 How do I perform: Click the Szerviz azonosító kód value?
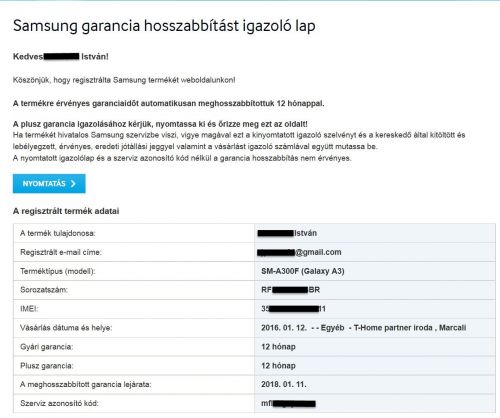click(288, 403)
